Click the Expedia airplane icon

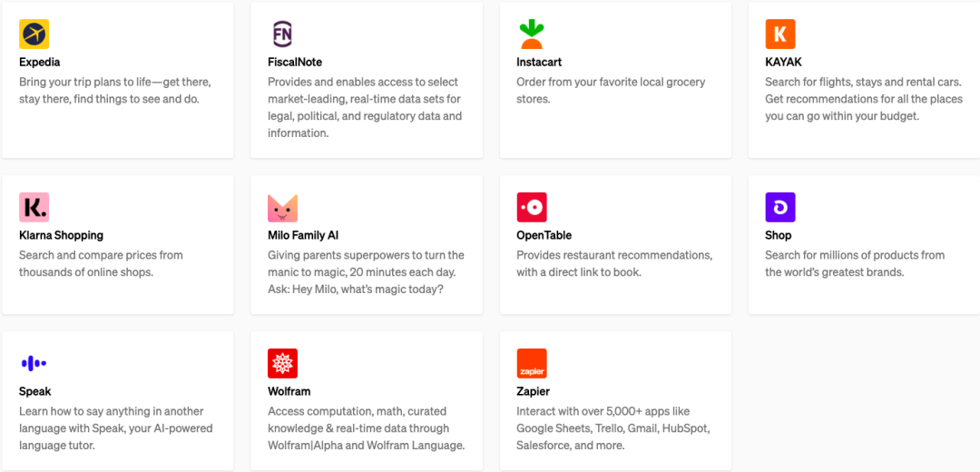click(x=34, y=34)
